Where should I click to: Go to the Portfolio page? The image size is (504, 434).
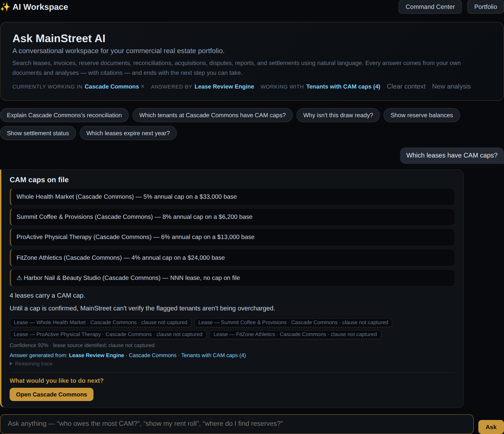coord(485,7)
